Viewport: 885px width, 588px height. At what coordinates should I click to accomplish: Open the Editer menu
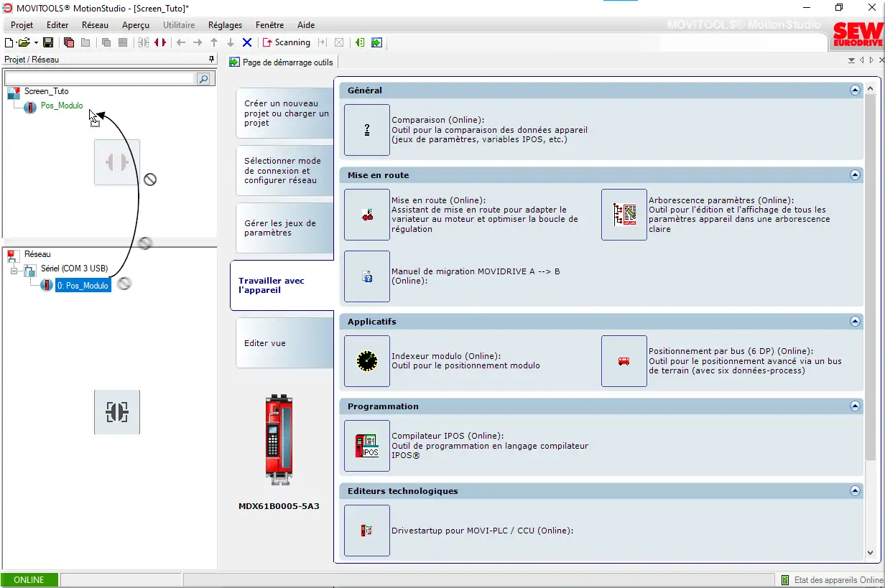[x=57, y=25]
